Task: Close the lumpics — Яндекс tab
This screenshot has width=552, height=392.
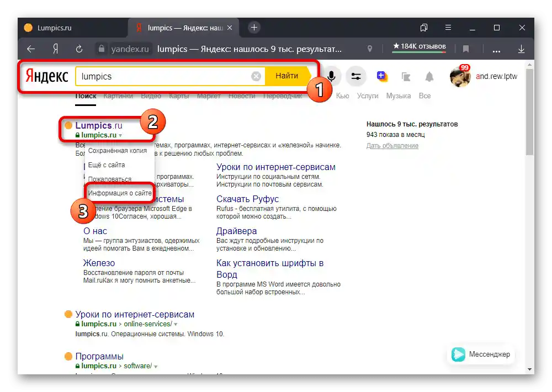Action: pos(230,28)
